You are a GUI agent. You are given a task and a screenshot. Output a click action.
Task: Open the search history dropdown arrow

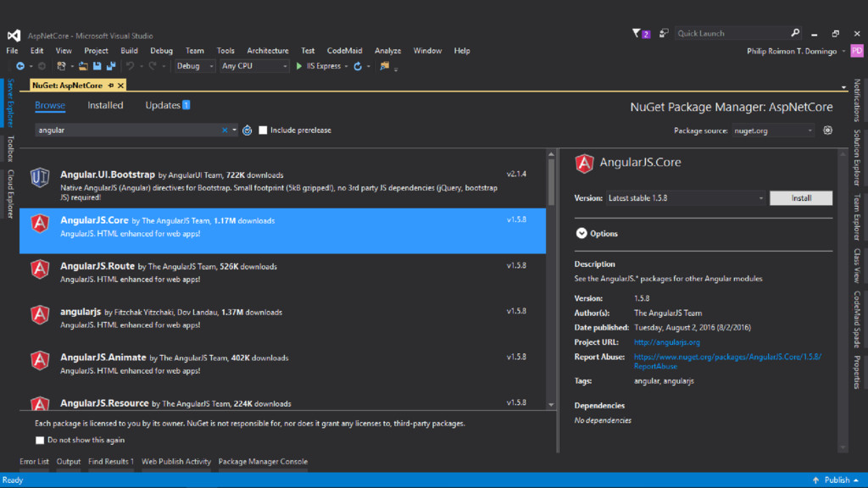[234, 130]
